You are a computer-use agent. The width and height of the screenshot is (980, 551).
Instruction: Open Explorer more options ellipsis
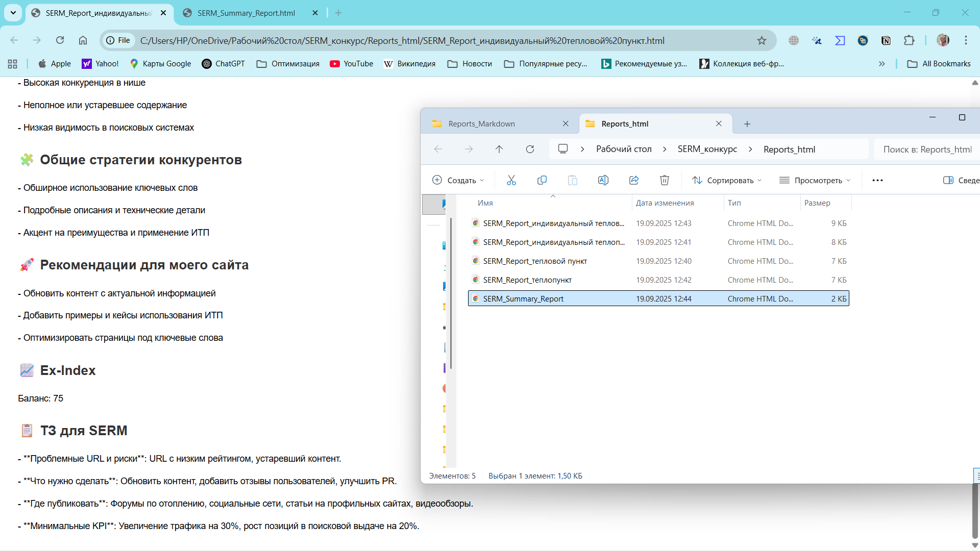click(877, 180)
